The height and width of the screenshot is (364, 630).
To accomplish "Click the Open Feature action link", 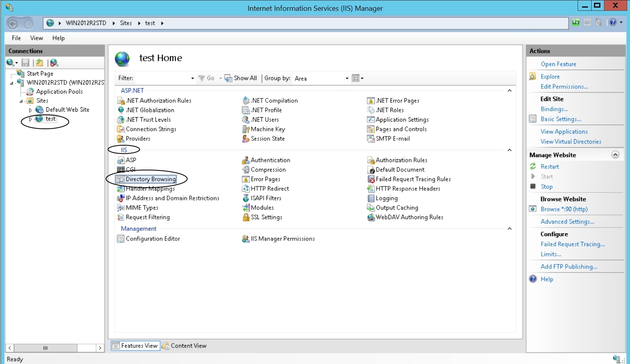I will [558, 64].
